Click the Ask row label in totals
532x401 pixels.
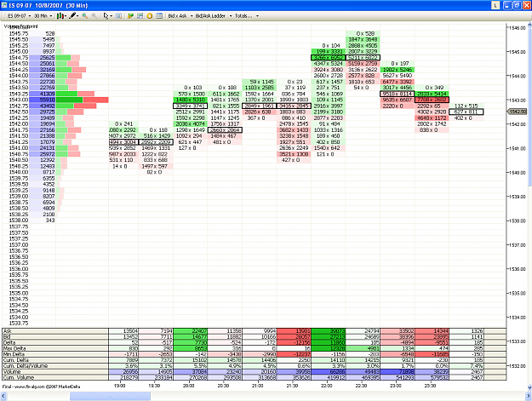click(7, 331)
